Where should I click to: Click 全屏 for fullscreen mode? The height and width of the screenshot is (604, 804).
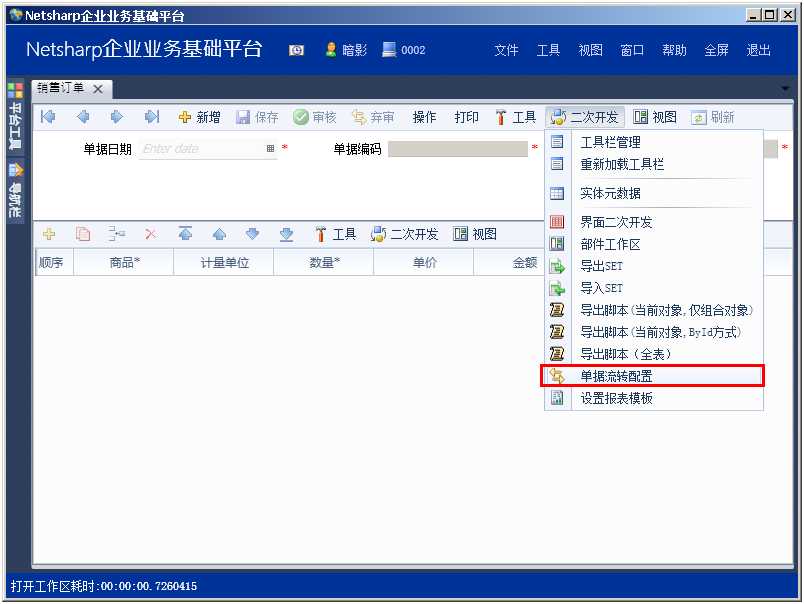[x=716, y=50]
